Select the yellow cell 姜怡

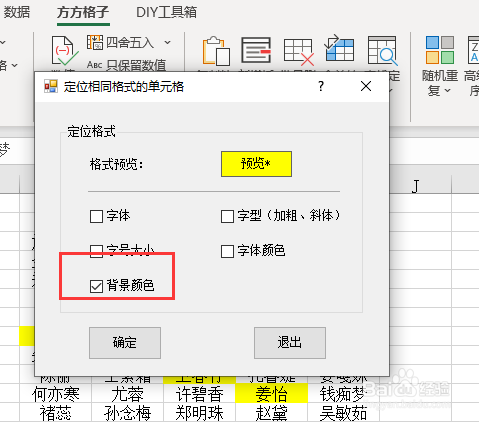click(271, 394)
